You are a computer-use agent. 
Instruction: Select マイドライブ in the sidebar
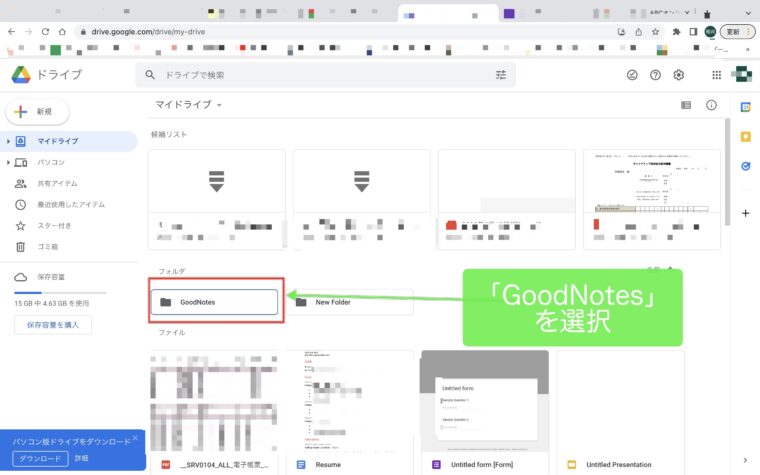pyautogui.click(x=69, y=141)
